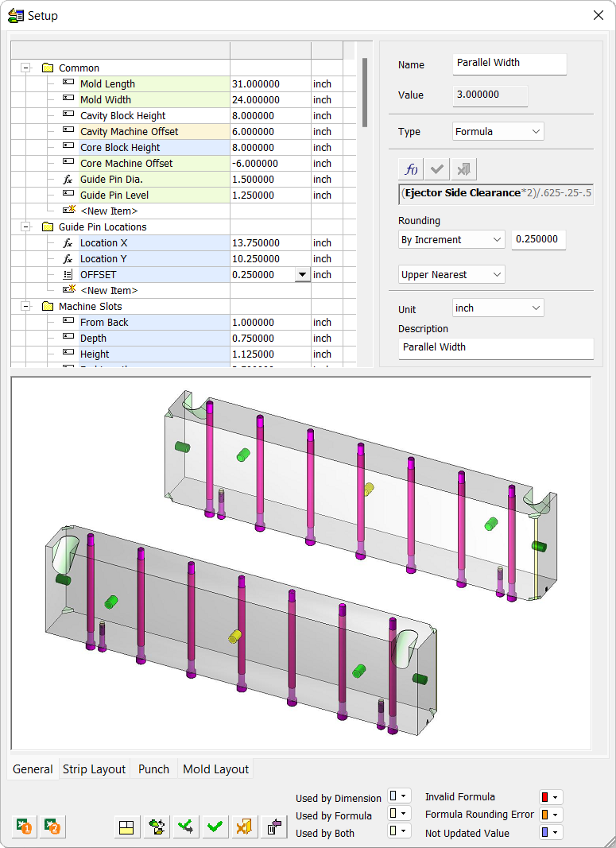Open the formula function editor f() button
616x848 pixels.
click(410, 170)
